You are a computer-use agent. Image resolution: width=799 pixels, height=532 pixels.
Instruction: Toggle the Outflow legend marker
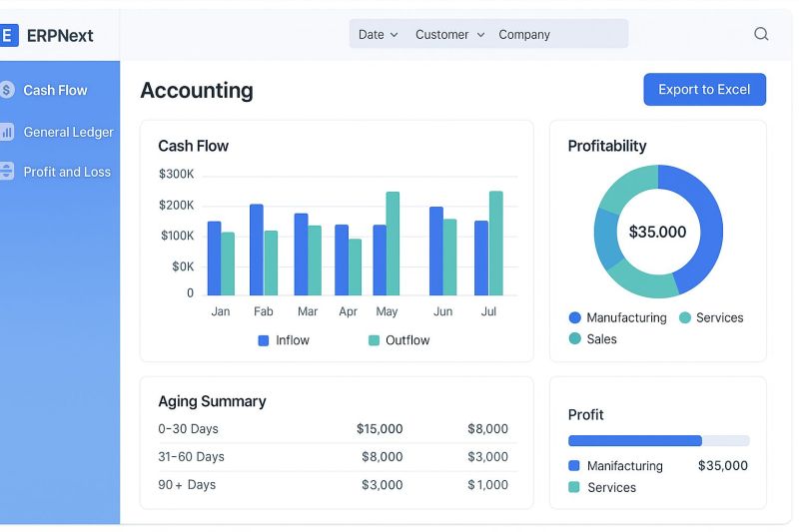pyautogui.click(x=375, y=340)
